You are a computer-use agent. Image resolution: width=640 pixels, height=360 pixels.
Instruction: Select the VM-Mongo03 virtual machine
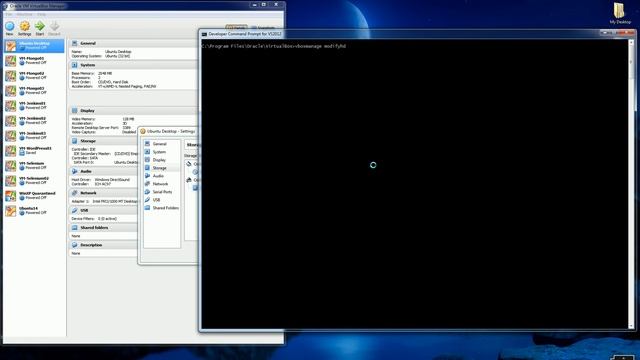[x=34, y=91]
